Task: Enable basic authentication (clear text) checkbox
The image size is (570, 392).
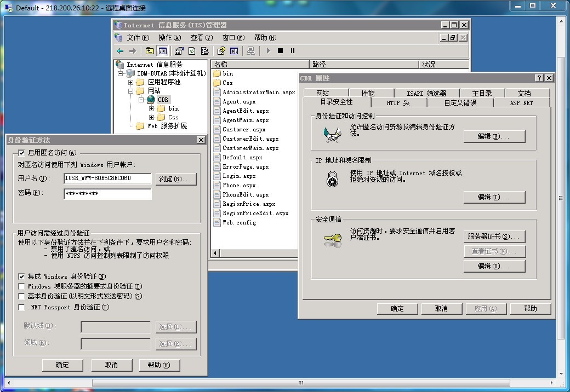Action: point(21,296)
